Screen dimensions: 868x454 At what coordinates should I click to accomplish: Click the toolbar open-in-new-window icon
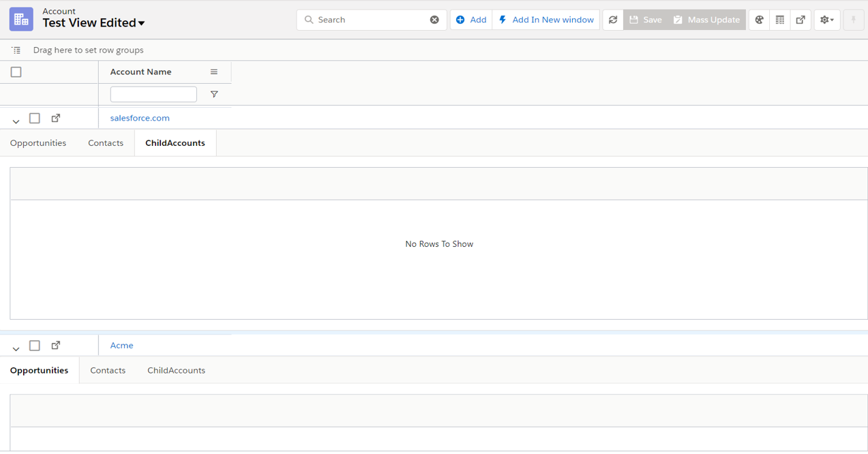pos(801,20)
